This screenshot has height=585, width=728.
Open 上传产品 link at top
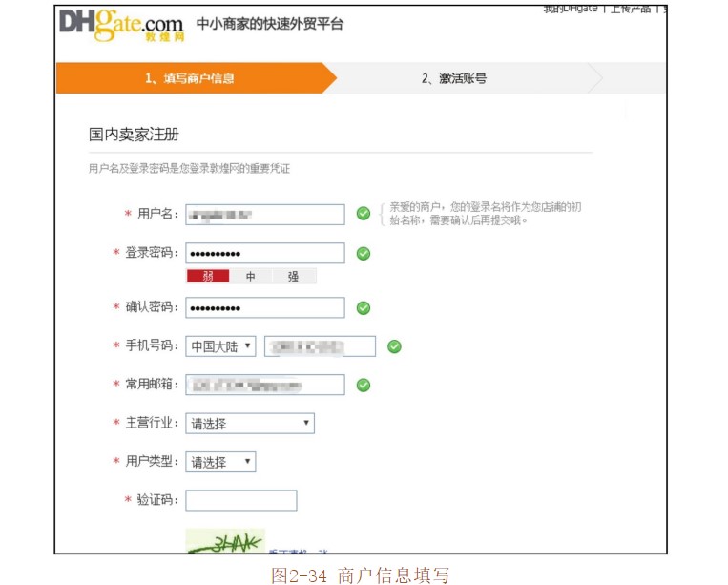[x=631, y=10]
